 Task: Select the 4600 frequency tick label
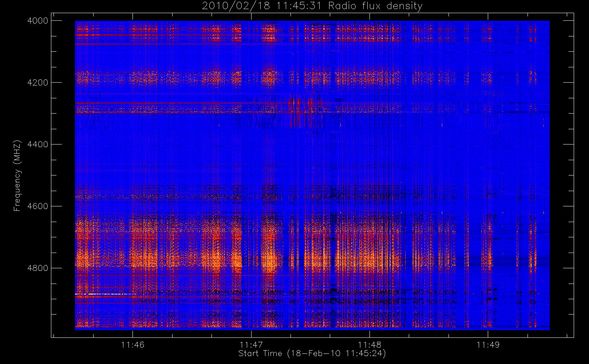pos(38,206)
